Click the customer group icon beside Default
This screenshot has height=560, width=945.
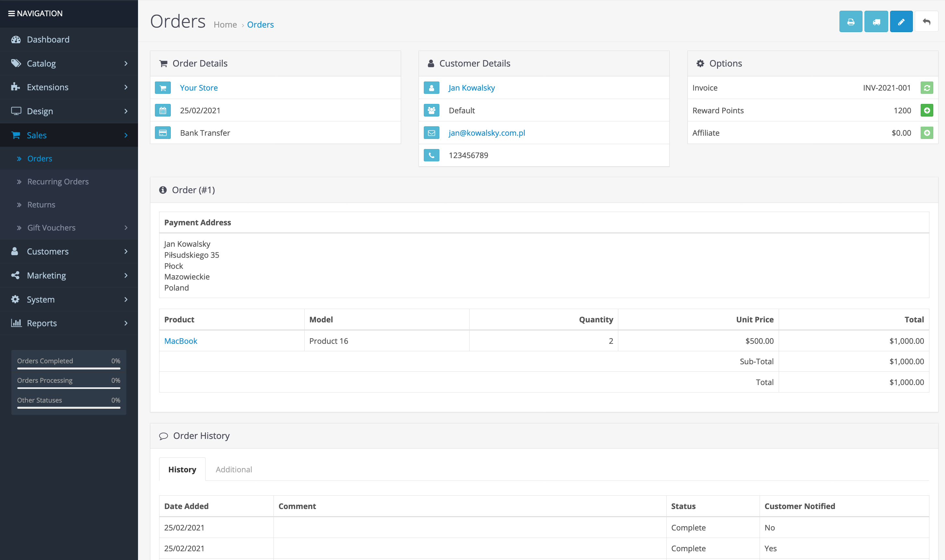[x=431, y=111]
